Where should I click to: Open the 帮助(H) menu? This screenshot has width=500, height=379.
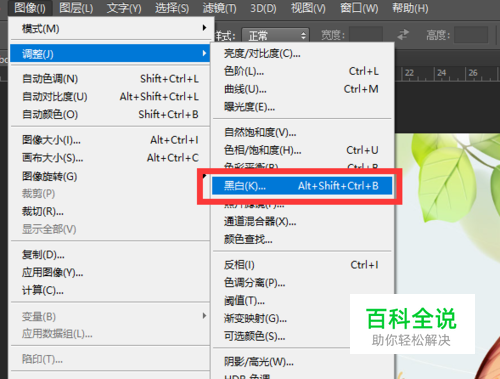[410, 8]
